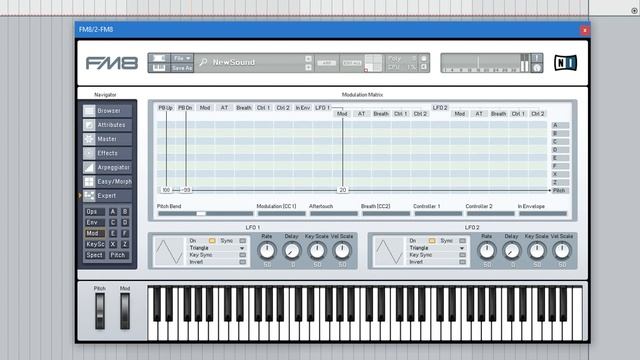Switch to the Pitch expert tab
Screen dimensions: 640x360
click(x=118, y=255)
